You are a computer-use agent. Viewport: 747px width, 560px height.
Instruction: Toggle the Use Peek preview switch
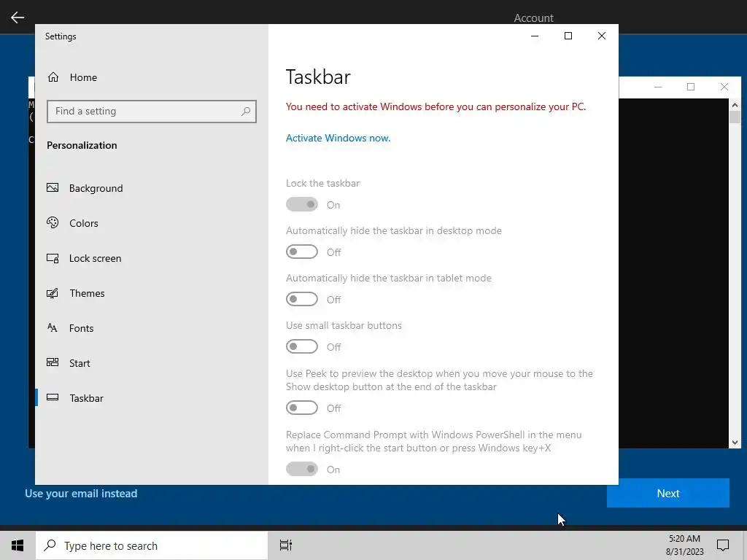pos(301,408)
